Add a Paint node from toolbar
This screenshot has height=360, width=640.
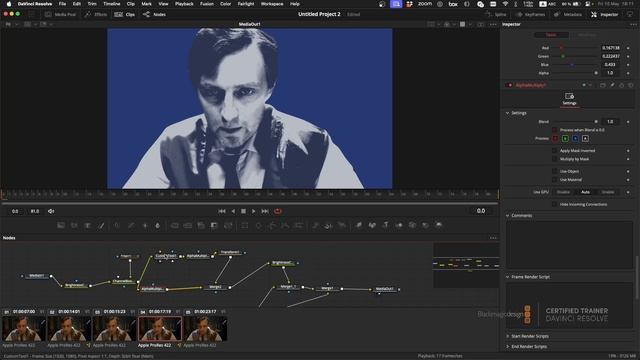tap(101, 225)
